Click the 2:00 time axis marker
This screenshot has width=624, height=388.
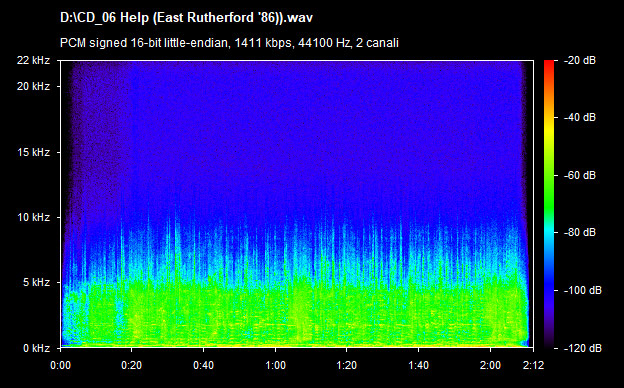(x=490, y=365)
